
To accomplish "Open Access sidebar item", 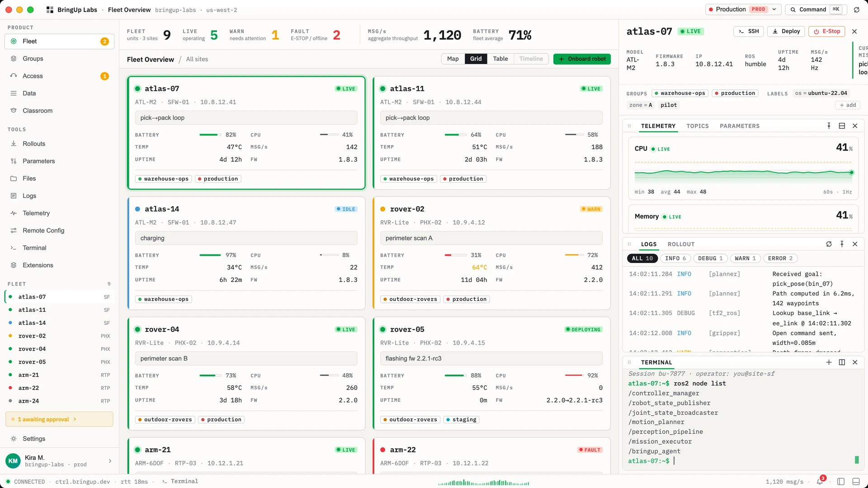I will coord(59,76).
